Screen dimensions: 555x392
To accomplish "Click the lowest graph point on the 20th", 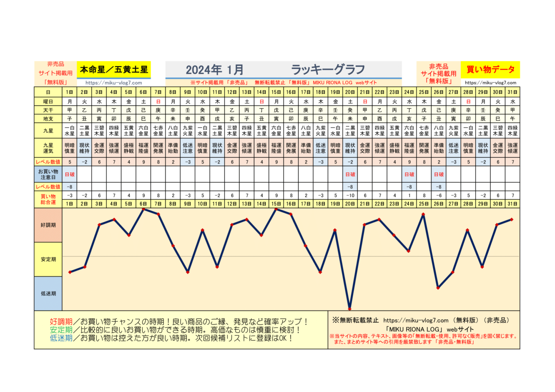I will click(x=349, y=308).
